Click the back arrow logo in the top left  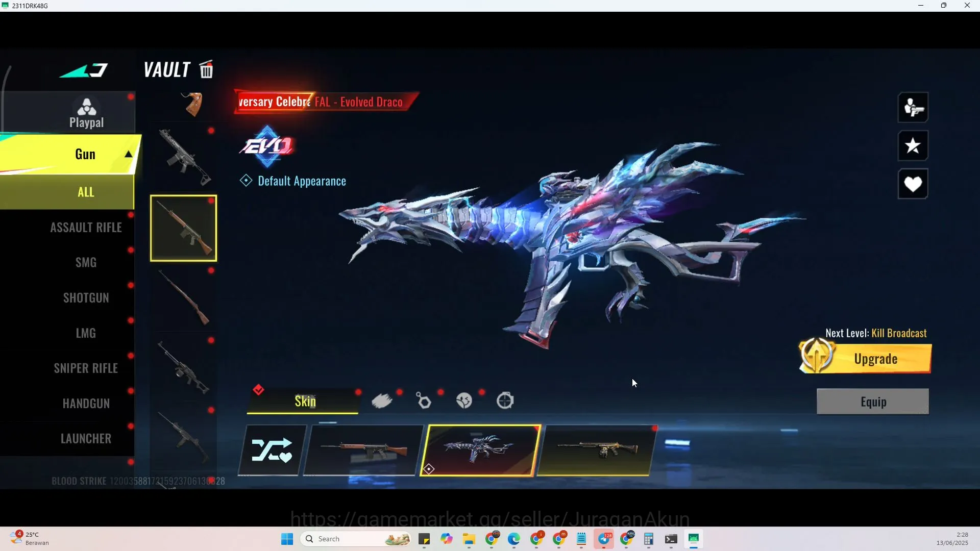(x=84, y=70)
